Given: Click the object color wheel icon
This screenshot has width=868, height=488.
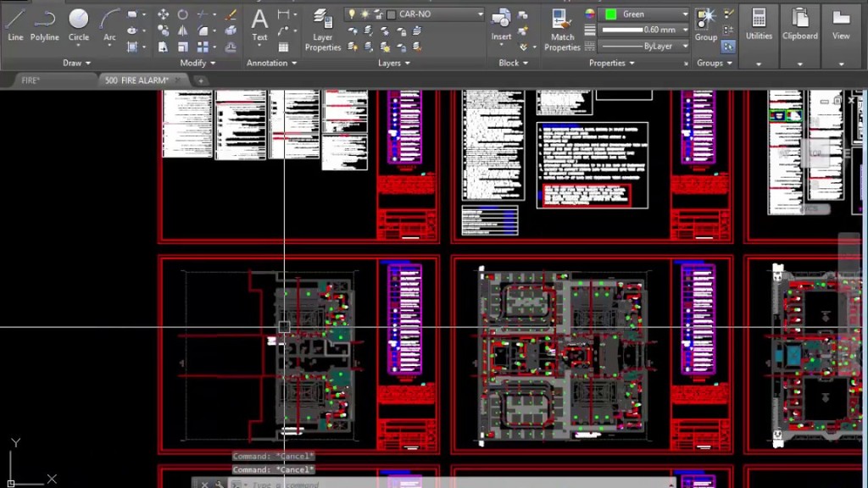Looking at the screenshot, I should [x=590, y=14].
